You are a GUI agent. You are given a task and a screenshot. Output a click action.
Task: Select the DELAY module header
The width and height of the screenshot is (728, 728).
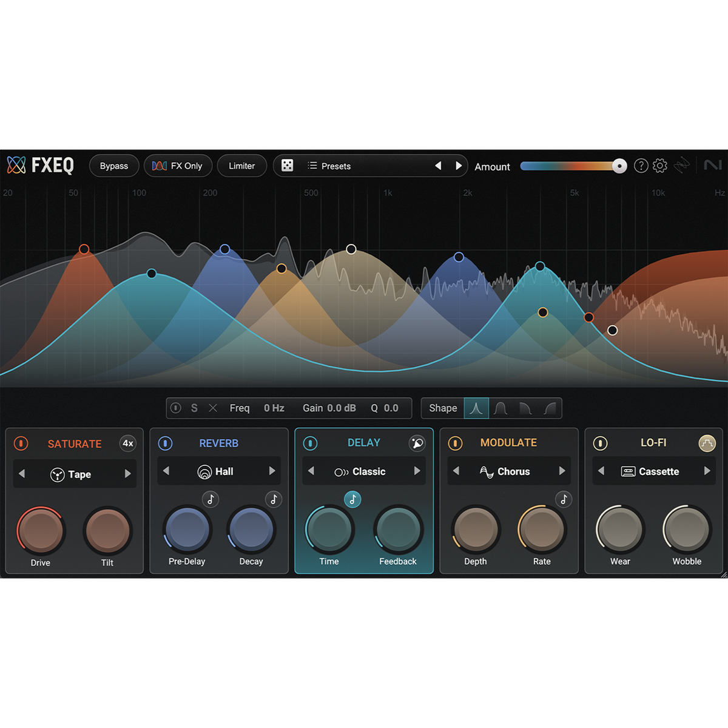click(364, 442)
